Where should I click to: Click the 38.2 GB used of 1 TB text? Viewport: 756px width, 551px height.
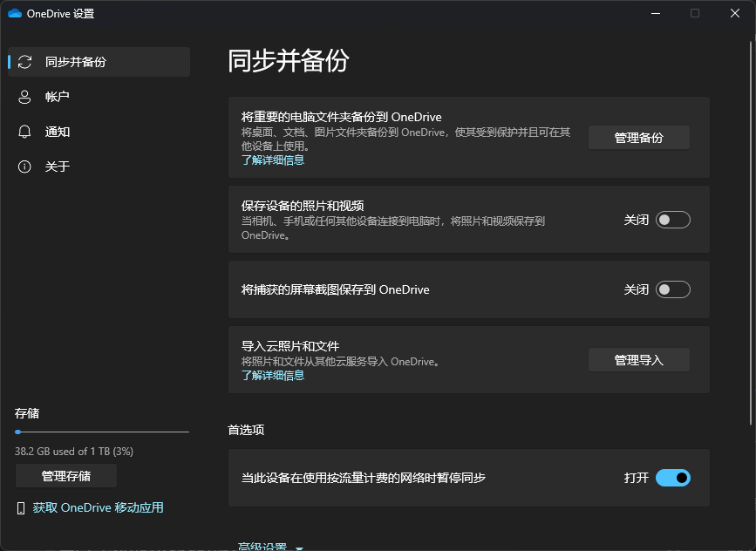pos(74,452)
